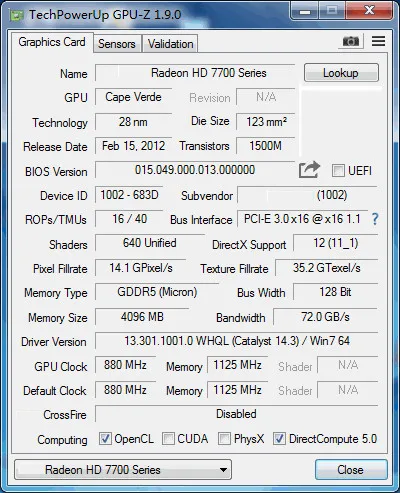Image resolution: width=400 pixels, height=493 pixels.
Task: Toggle the UEFI checkbox
Action: tap(338, 171)
